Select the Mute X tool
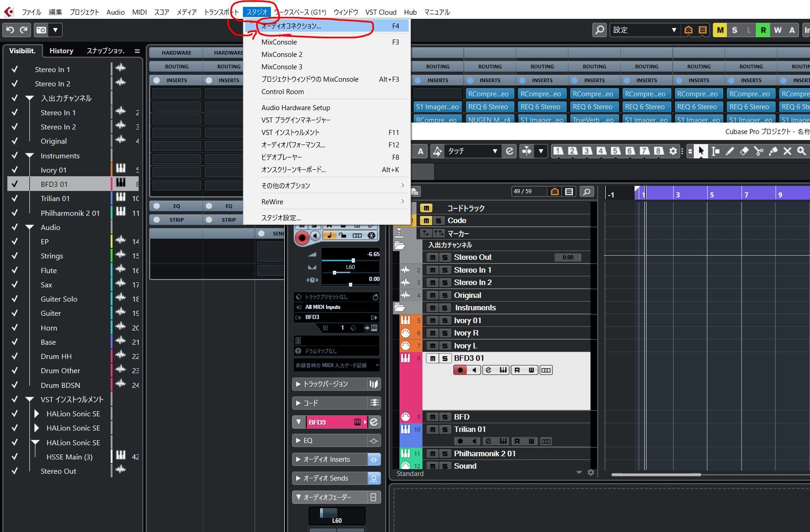 (x=787, y=151)
